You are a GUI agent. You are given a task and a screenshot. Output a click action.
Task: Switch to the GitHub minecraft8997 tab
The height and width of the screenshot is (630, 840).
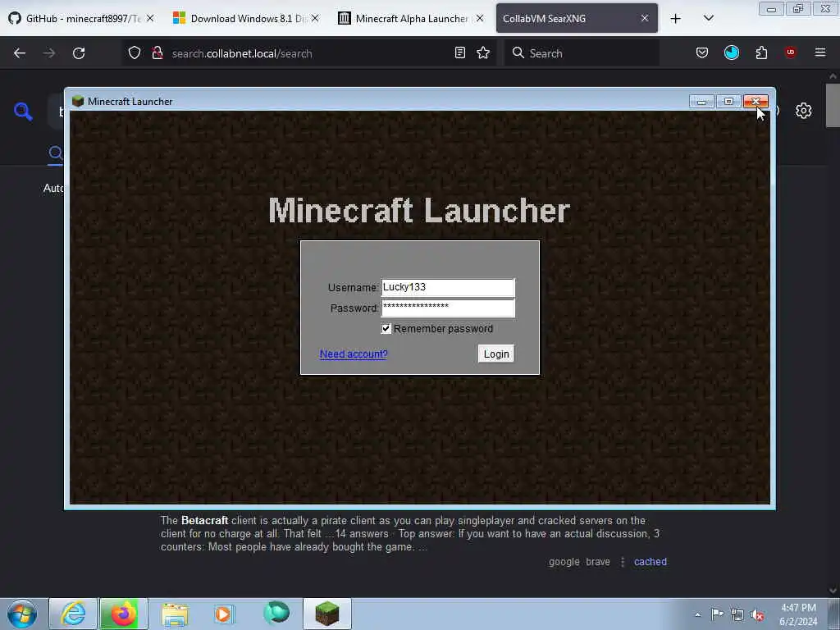pos(81,18)
